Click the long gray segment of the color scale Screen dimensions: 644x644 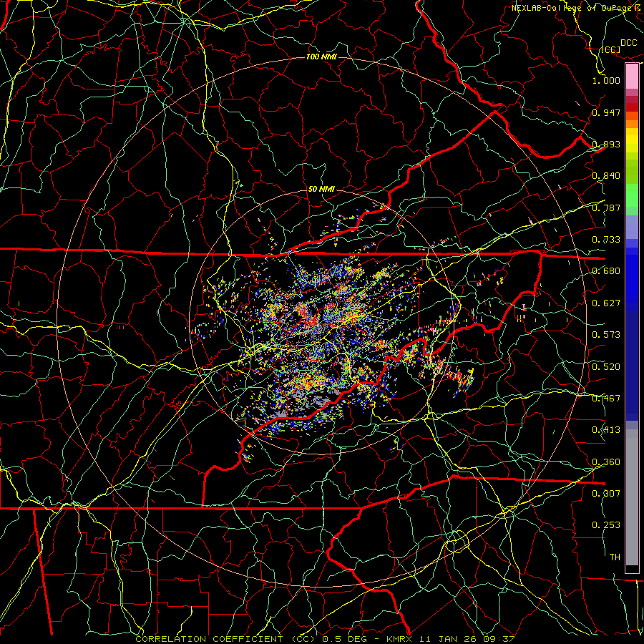point(632,497)
